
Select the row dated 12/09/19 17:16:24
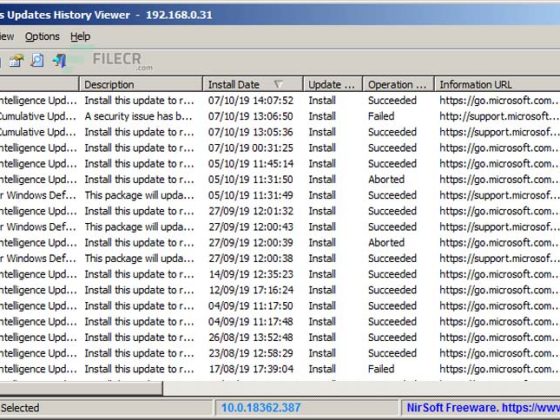280,290
